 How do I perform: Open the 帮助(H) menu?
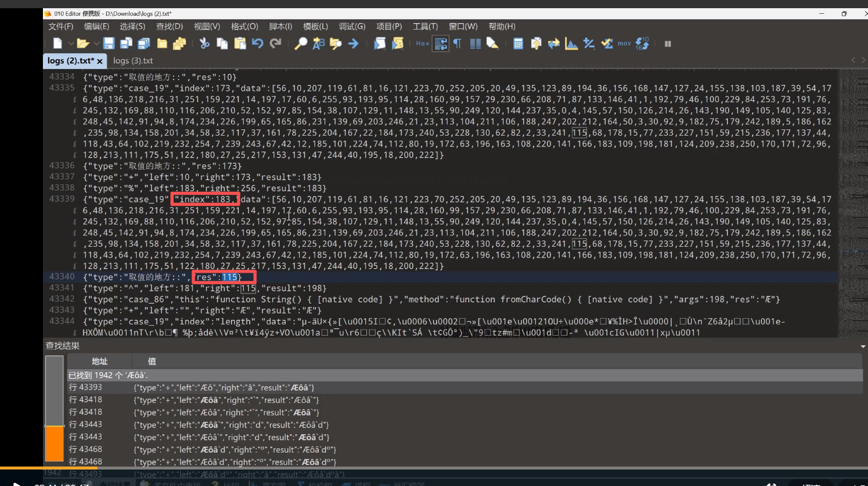[x=502, y=27]
